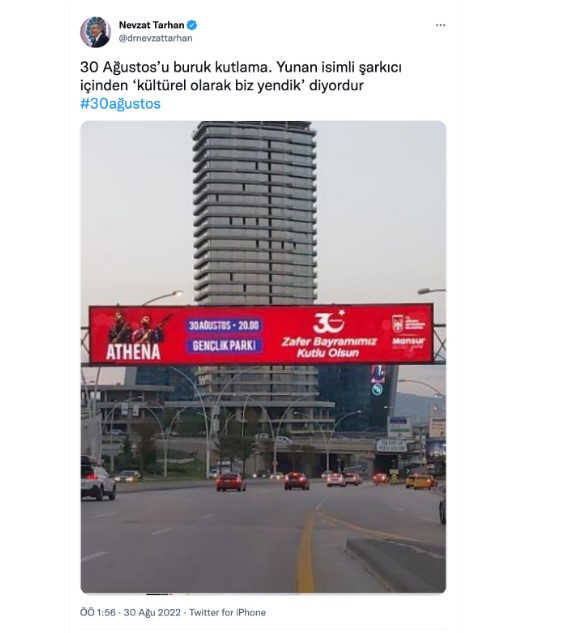Viewport: 578px width, 633px height.
Task: Click the blue circular sign on building
Action: point(377,389)
